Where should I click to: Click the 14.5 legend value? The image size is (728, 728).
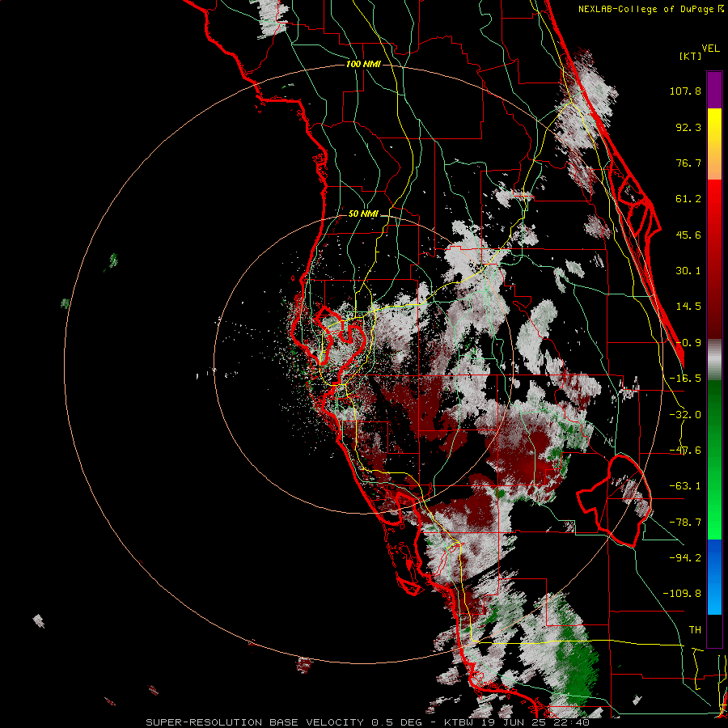[x=688, y=307]
